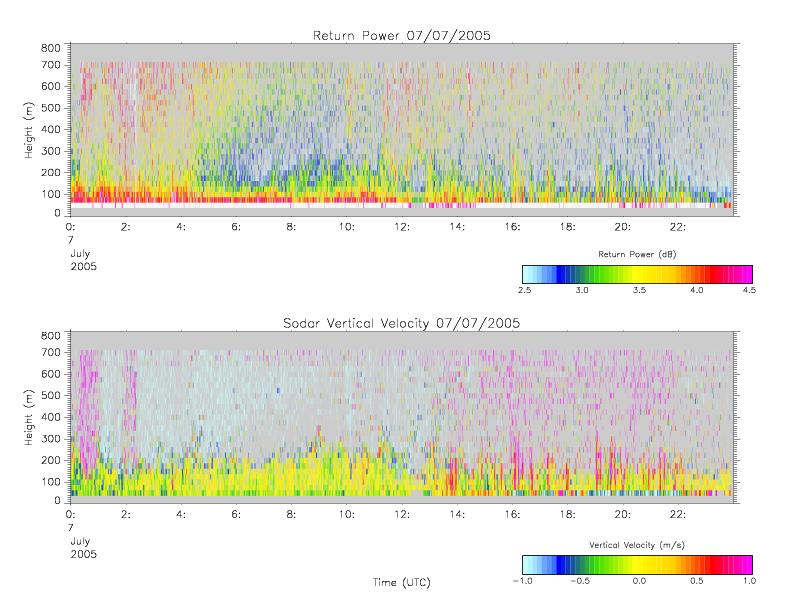This screenshot has height=611, width=791.
Task: Click the '100' height tick on Return Power plot
Action: coord(50,194)
